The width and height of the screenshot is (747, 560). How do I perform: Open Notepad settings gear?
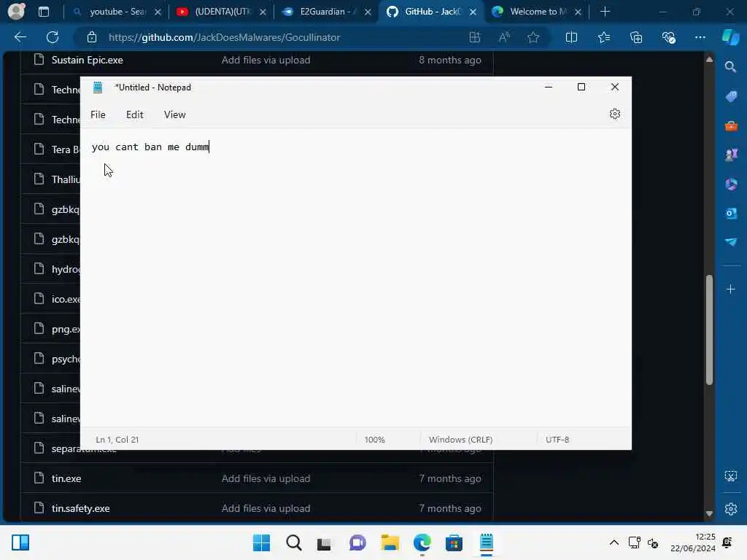pos(614,114)
